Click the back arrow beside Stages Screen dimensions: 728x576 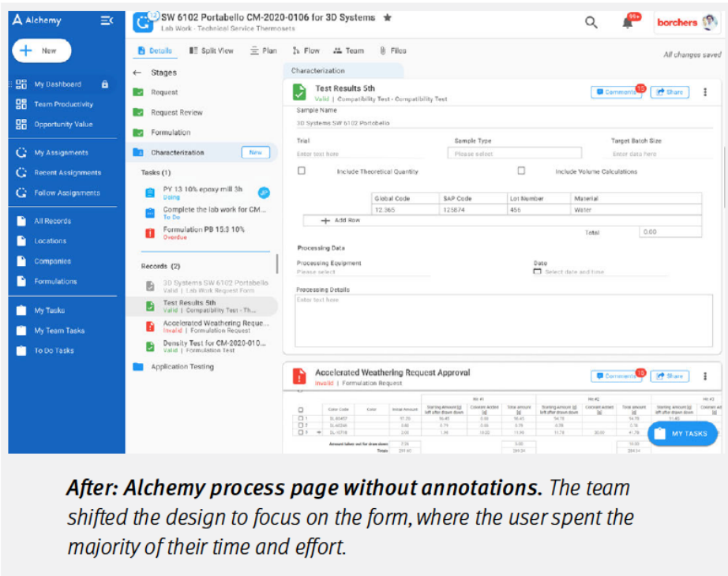(137, 73)
